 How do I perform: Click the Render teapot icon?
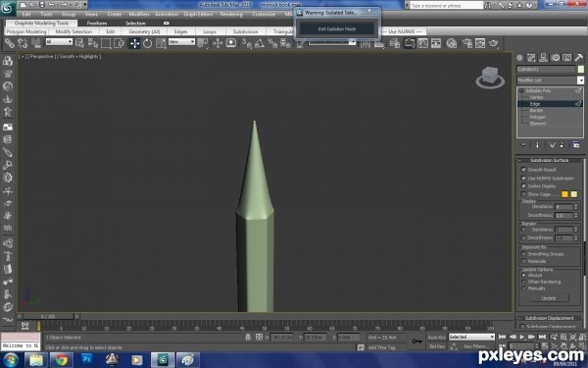point(494,43)
